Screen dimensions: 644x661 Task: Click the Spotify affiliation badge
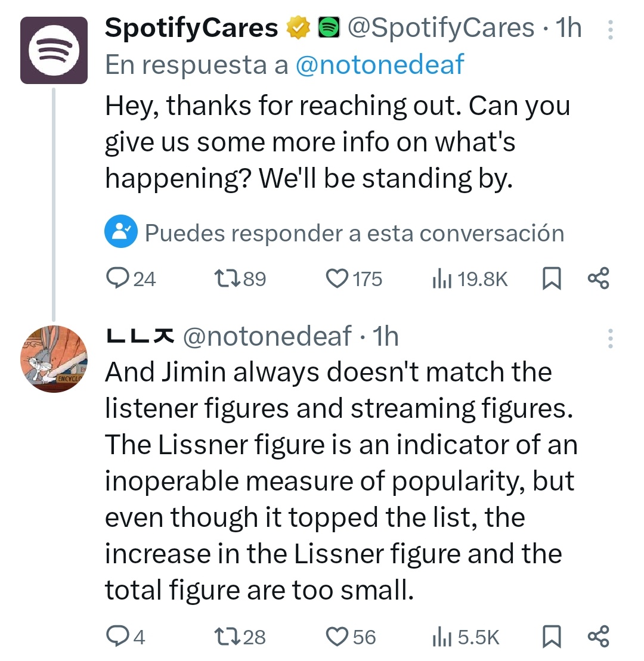(x=329, y=27)
